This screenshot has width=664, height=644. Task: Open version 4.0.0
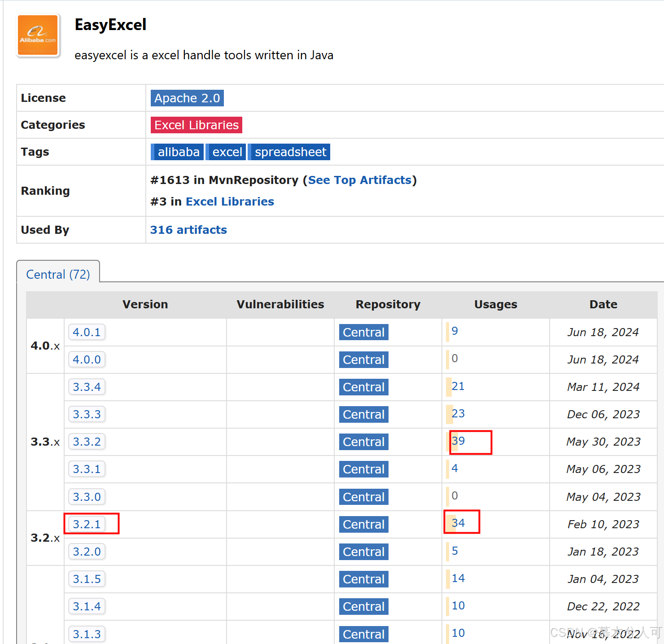click(x=87, y=359)
